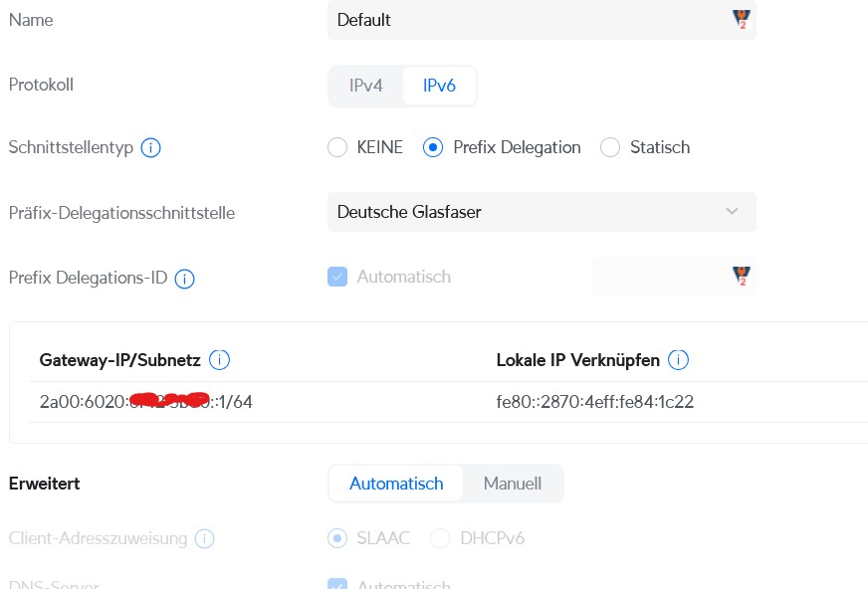Toggle the DNS-Server Automatisch checkbox
This screenshot has height=589, width=868.
click(337, 583)
